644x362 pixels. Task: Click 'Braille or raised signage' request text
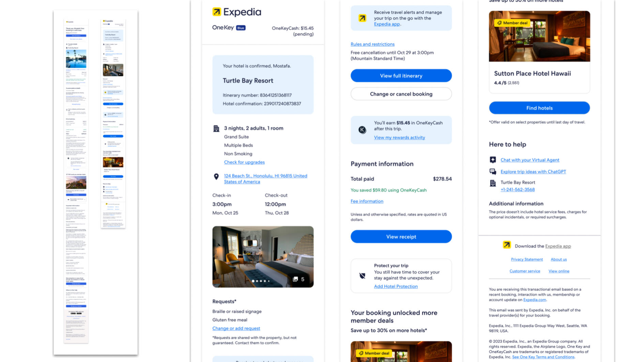coord(237,312)
